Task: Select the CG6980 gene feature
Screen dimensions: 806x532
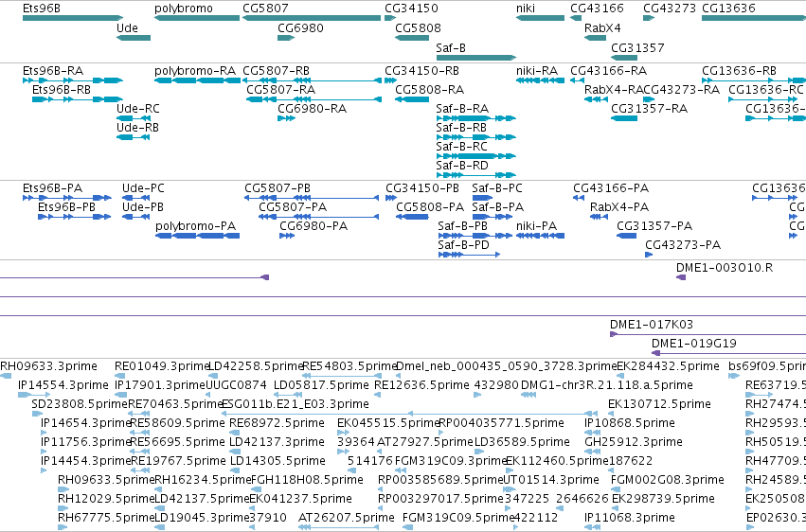Action: coord(286,38)
